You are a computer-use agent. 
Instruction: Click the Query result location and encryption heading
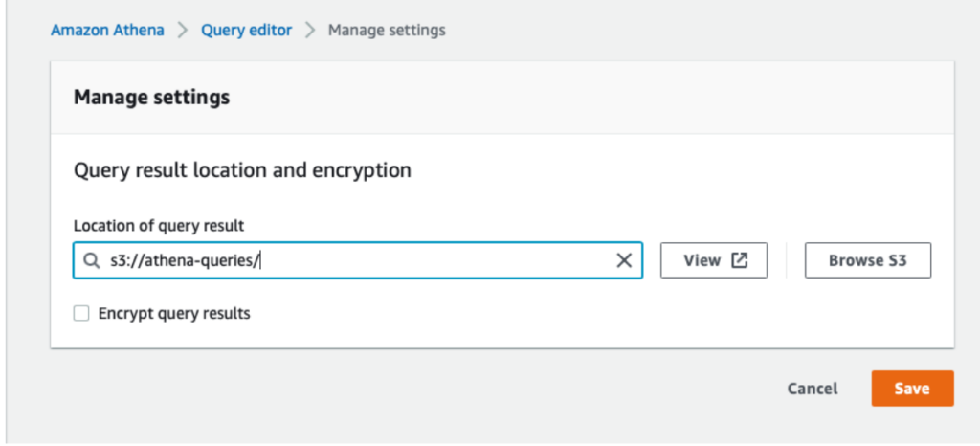point(242,170)
